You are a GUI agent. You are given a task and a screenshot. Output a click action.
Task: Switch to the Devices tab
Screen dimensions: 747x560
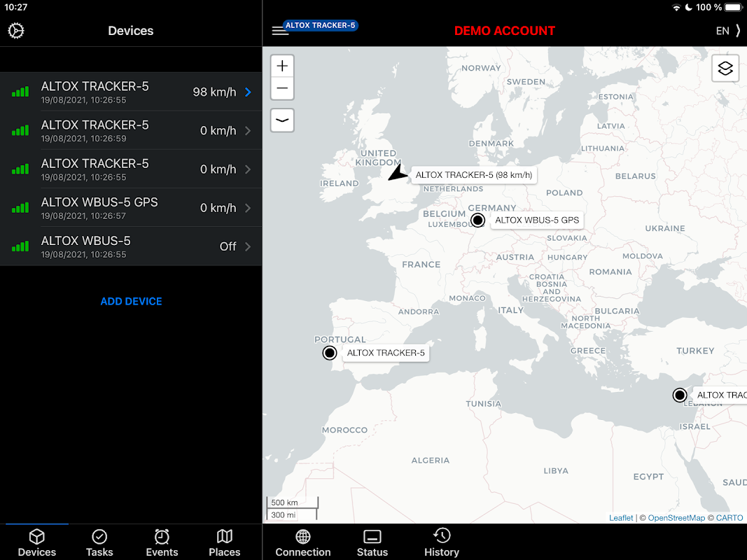[36, 543]
